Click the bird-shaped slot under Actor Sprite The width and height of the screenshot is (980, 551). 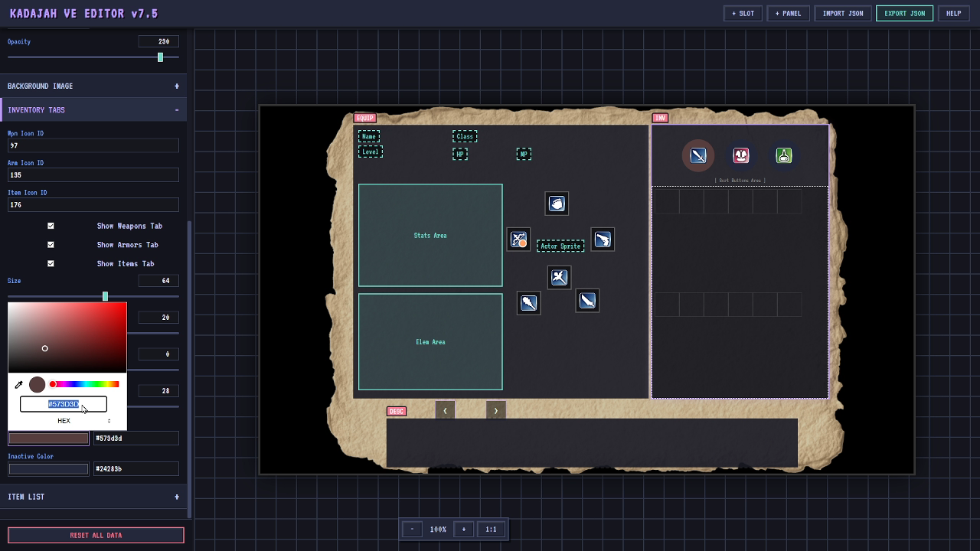click(560, 277)
